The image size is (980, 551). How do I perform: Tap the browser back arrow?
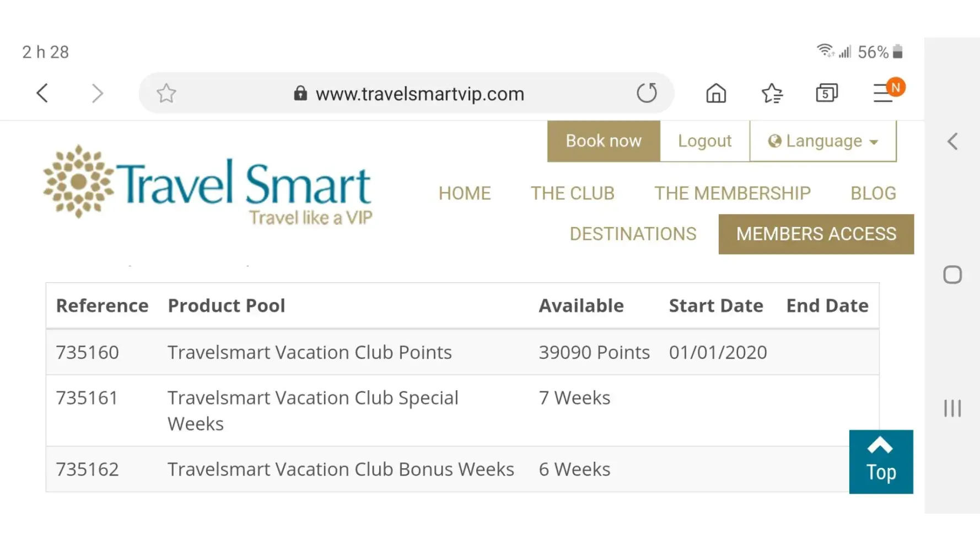(x=42, y=93)
